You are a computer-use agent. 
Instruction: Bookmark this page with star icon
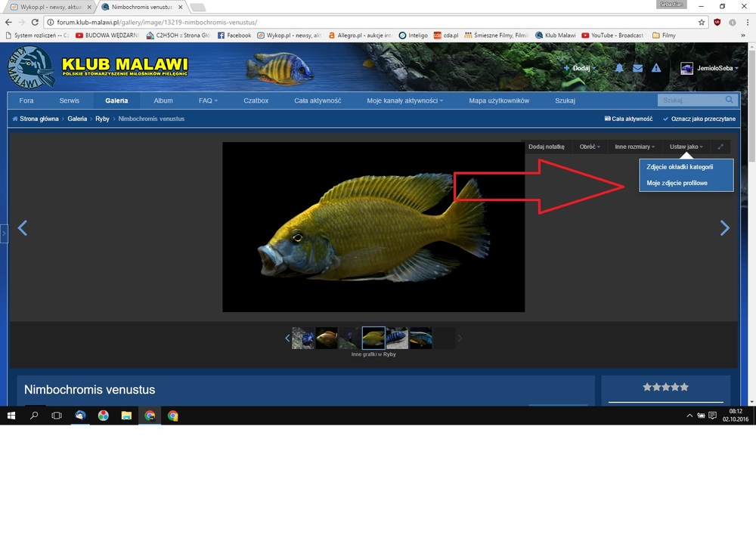tap(702, 22)
